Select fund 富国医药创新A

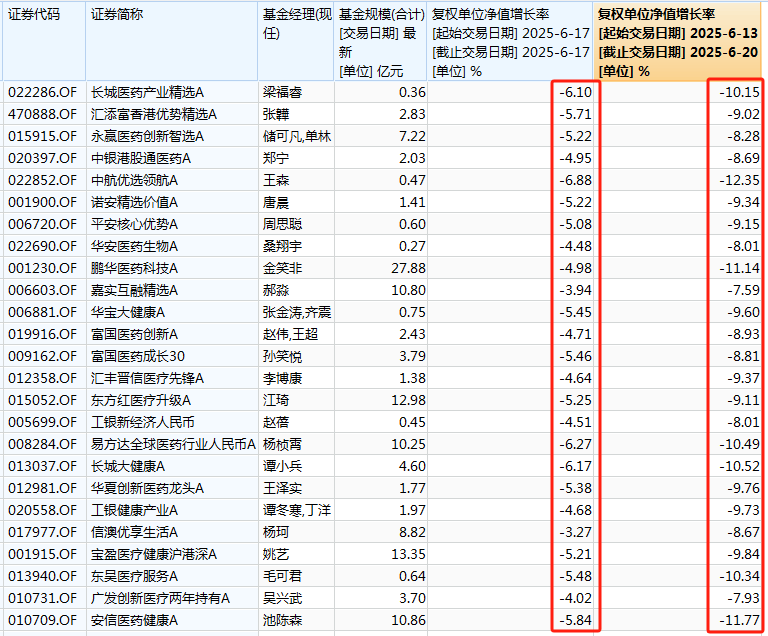tap(134, 335)
